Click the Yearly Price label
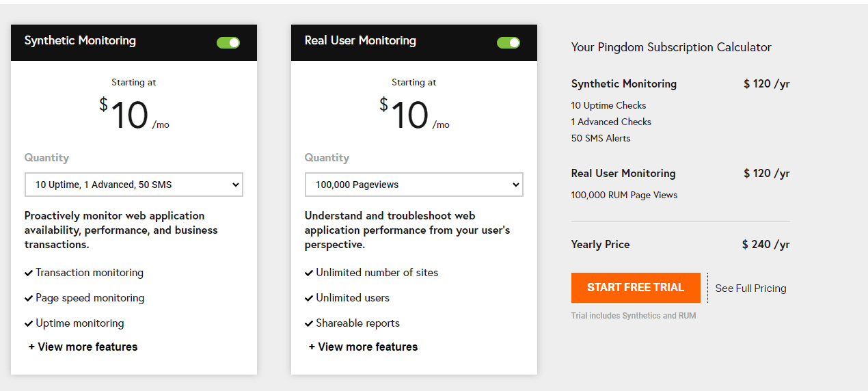This screenshot has width=868, height=391. 601,245
